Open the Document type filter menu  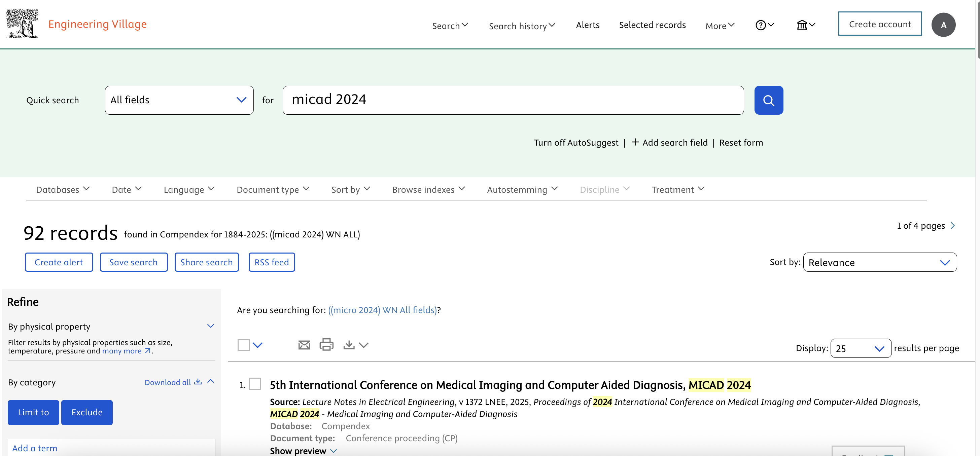pyautogui.click(x=273, y=189)
